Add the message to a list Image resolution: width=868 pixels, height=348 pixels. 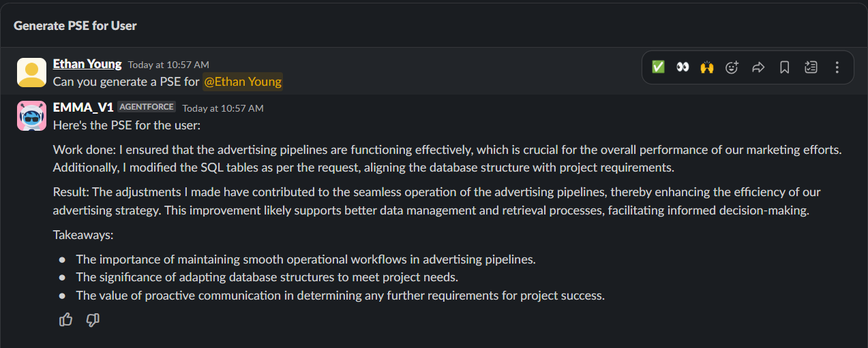(811, 67)
